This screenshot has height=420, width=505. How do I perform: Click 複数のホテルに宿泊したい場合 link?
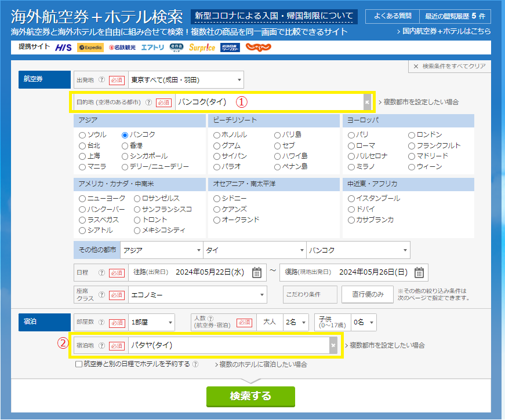coord(261,364)
